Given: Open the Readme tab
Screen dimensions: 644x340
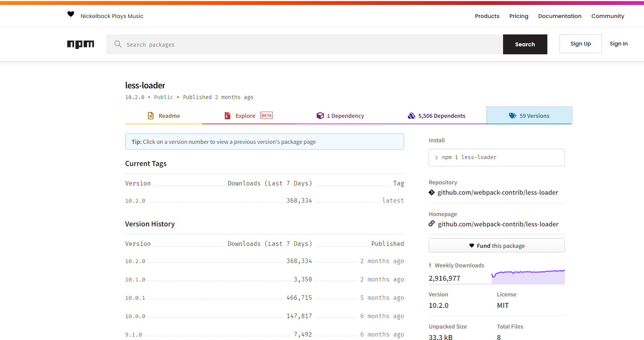Looking at the screenshot, I should pyautogui.click(x=163, y=116).
